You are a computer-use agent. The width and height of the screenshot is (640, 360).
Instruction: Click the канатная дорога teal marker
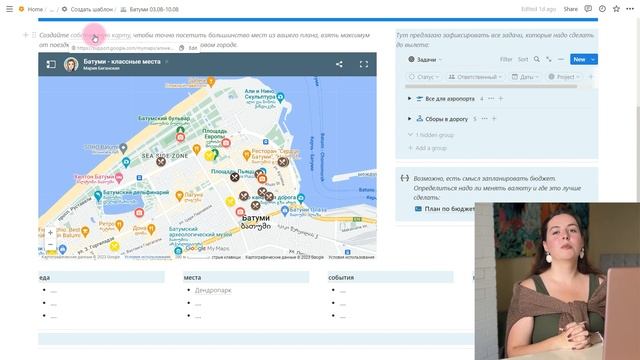[301, 198]
